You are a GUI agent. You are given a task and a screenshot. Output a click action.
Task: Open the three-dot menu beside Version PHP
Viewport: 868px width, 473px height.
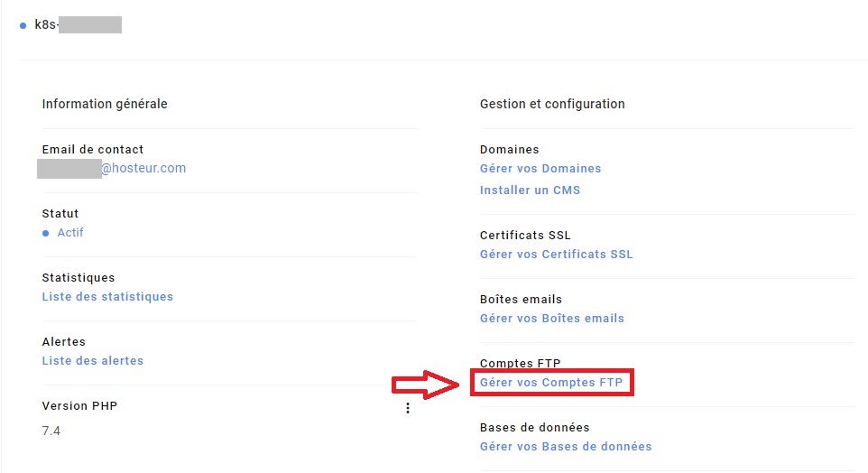407,408
